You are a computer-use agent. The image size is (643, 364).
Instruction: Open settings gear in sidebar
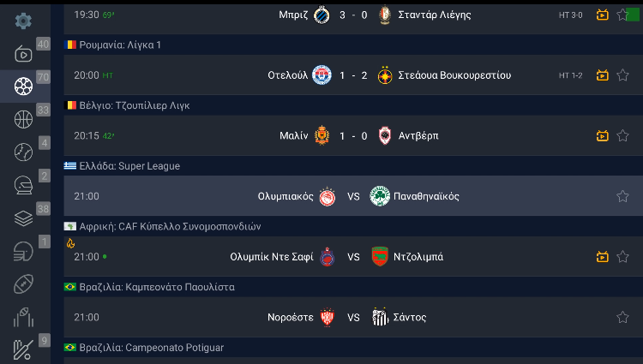[x=24, y=21]
